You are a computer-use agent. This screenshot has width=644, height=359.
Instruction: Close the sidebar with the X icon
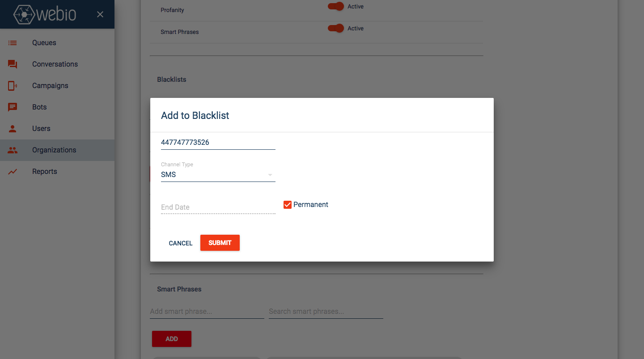click(100, 14)
